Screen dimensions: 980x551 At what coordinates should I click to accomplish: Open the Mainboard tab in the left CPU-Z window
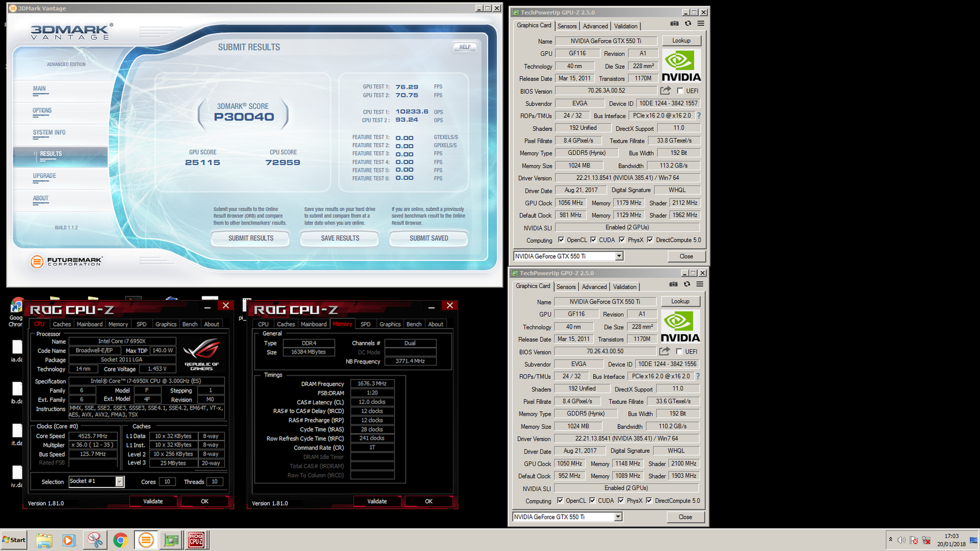point(89,324)
